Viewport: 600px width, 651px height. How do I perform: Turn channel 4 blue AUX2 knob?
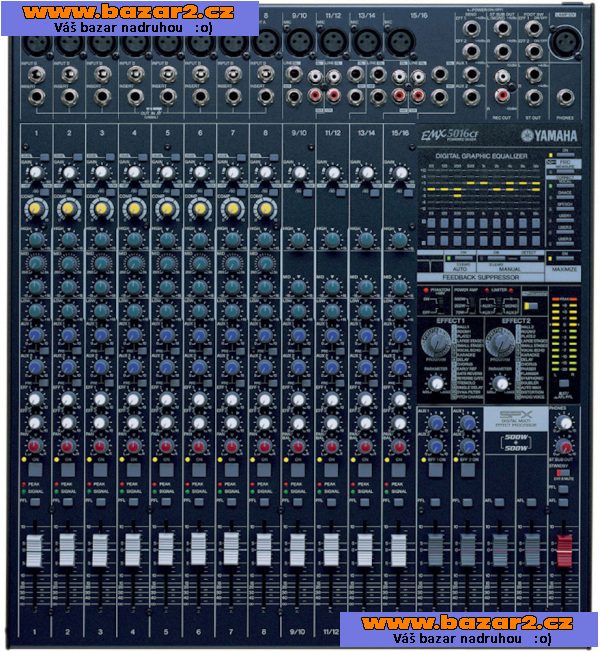point(134,367)
